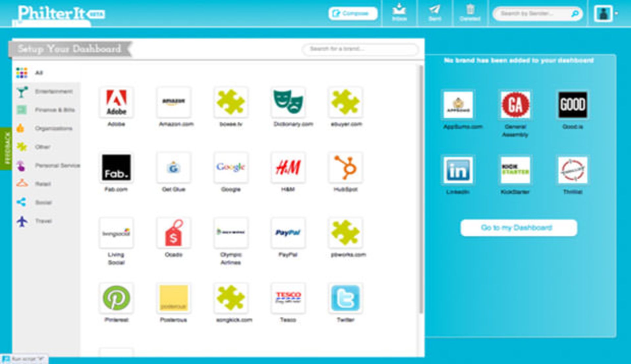Filter by the Social category

click(x=46, y=203)
